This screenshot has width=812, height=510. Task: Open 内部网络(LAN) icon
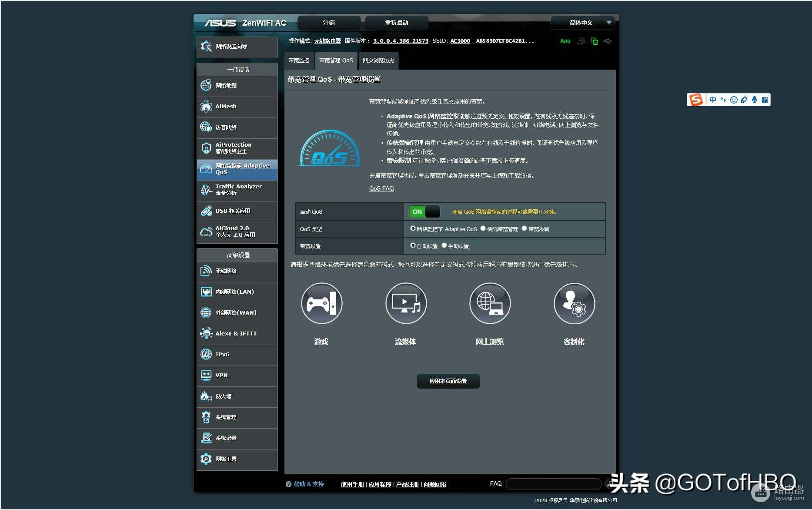(206, 292)
